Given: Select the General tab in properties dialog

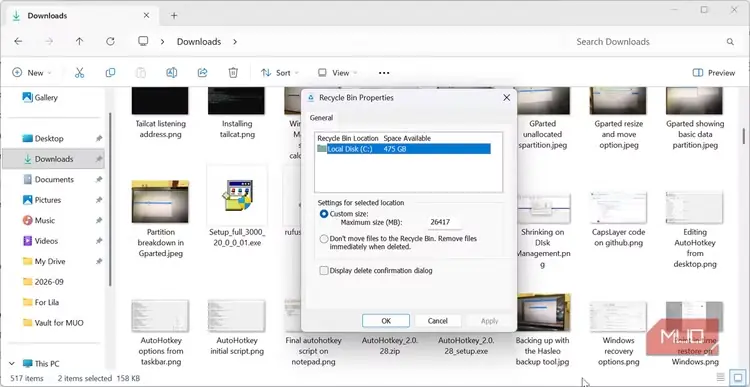Looking at the screenshot, I should (321, 118).
